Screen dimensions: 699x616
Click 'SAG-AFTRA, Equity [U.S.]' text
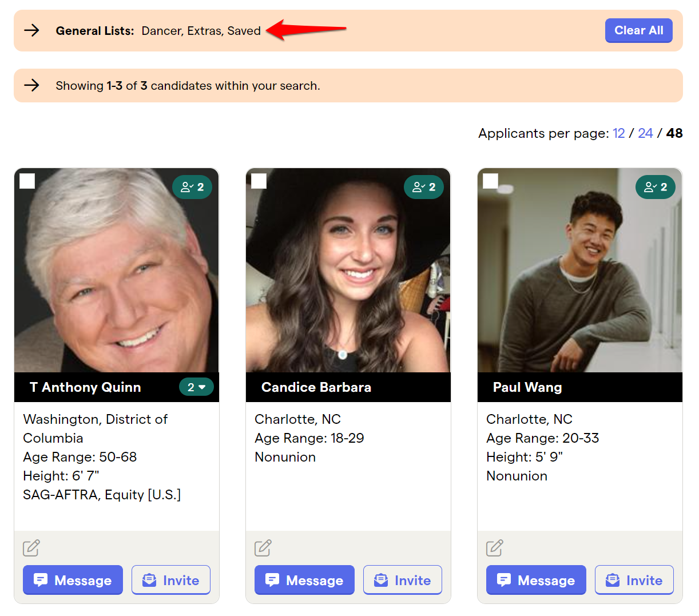click(102, 495)
